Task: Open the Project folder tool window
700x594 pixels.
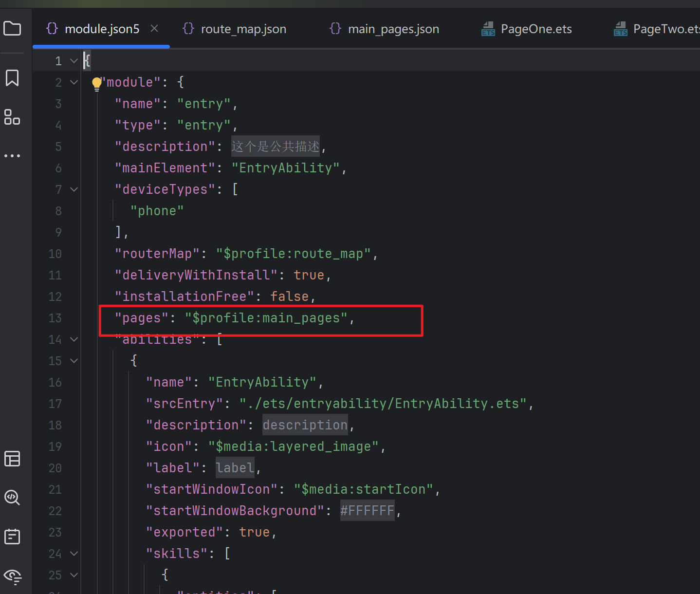Action: [x=12, y=29]
